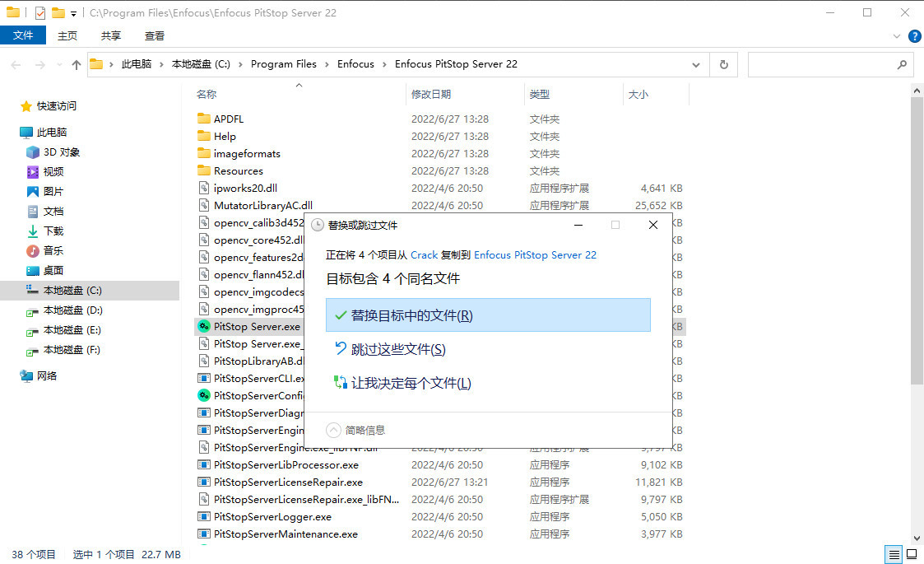
Task: Select the PitStopServerLicenseRepair.exe icon
Action: click(x=204, y=482)
